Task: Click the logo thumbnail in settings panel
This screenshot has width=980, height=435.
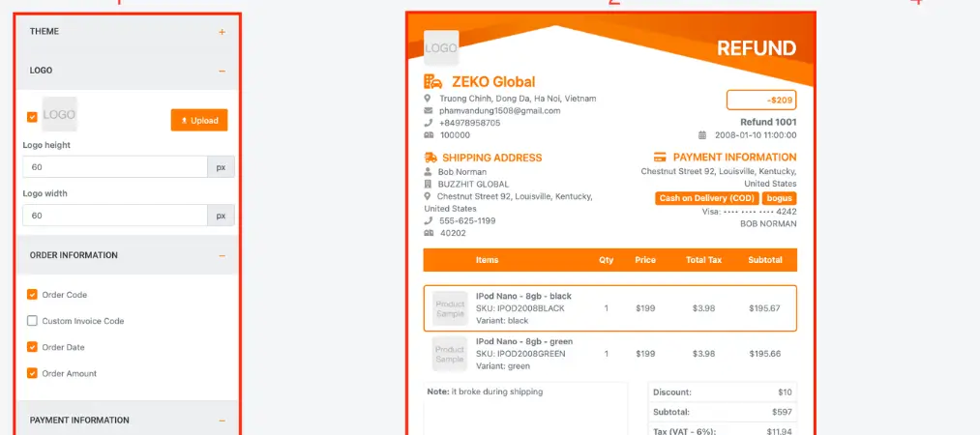Action: pos(59,114)
